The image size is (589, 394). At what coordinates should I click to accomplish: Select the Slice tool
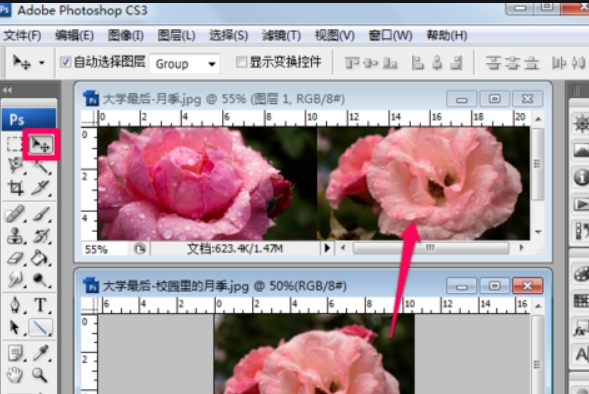coord(41,187)
